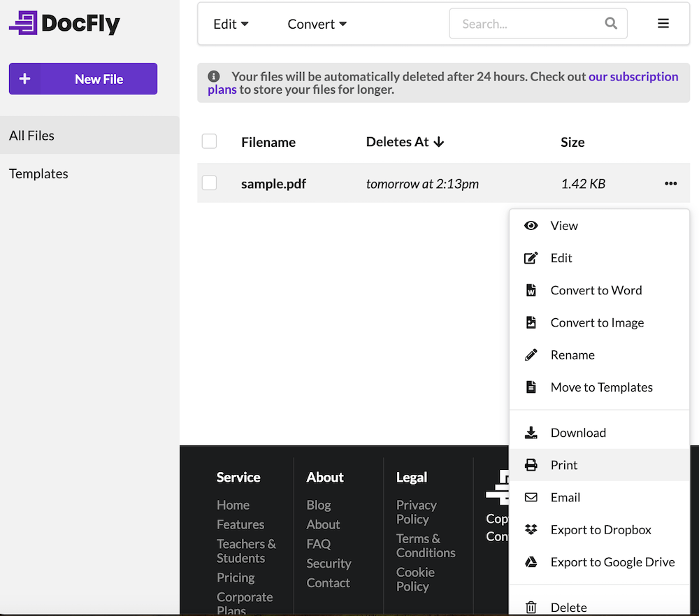Open the Privacy Policy footer link
The image size is (699, 616).
pyautogui.click(x=417, y=512)
